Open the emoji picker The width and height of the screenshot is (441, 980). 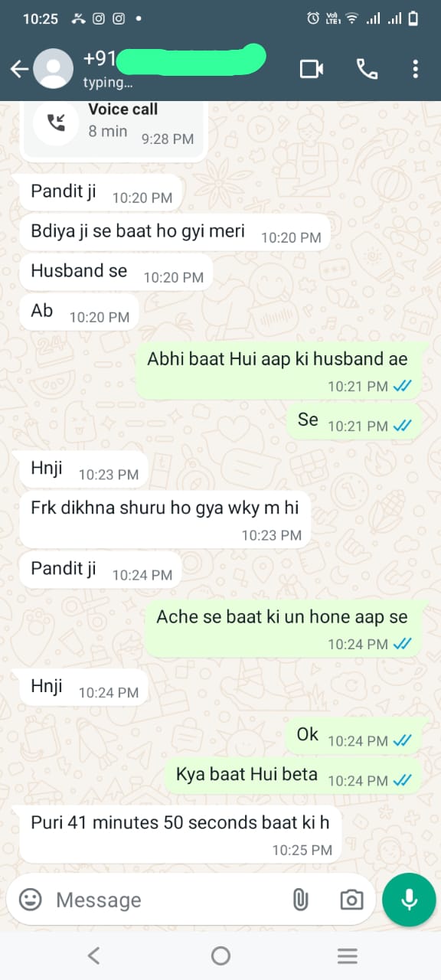(31, 899)
